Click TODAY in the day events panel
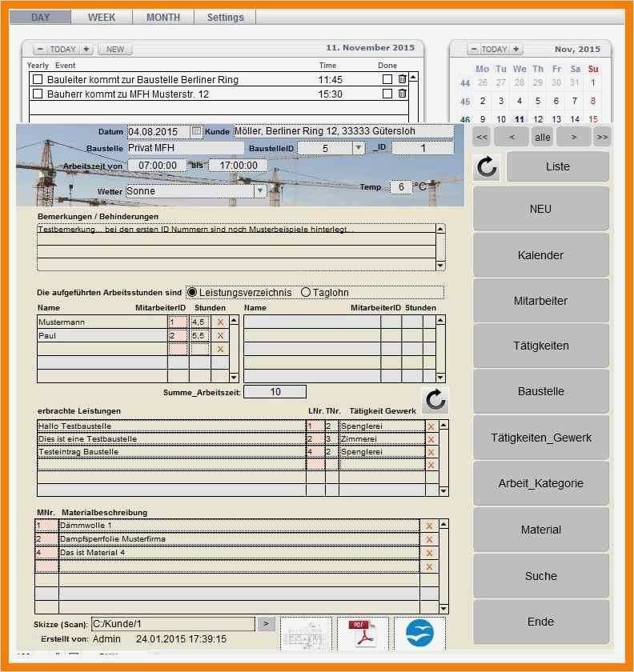This screenshot has height=672, width=634. coord(63,50)
